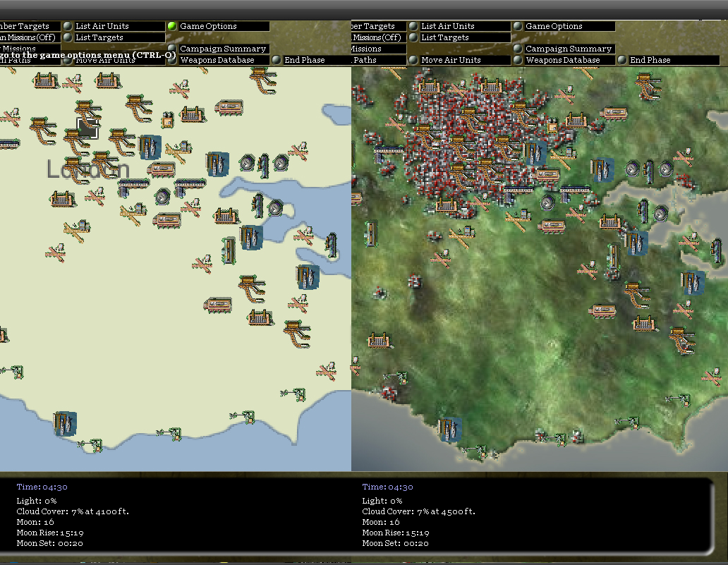Click List Air Units indicator light, satellite panel
The image size is (728, 565).
pyautogui.click(x=413, y=26)
